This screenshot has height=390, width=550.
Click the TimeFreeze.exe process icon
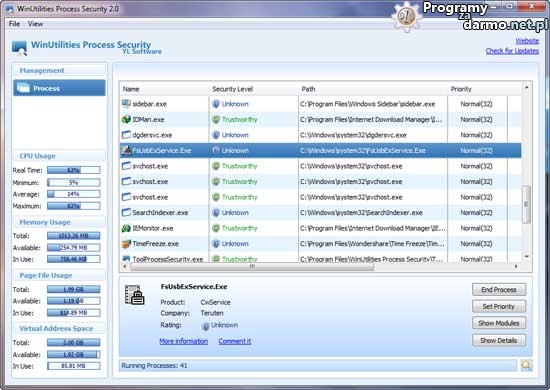[x=126, y=244]
